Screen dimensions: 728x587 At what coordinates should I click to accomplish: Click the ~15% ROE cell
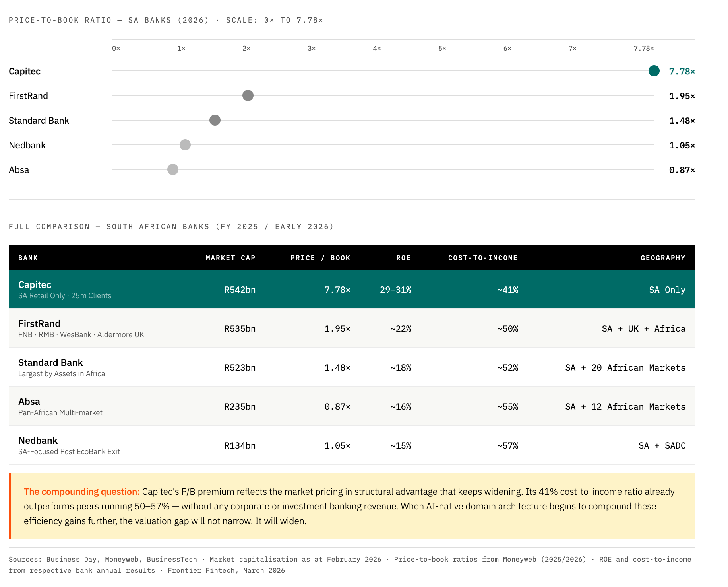[401, 445]
